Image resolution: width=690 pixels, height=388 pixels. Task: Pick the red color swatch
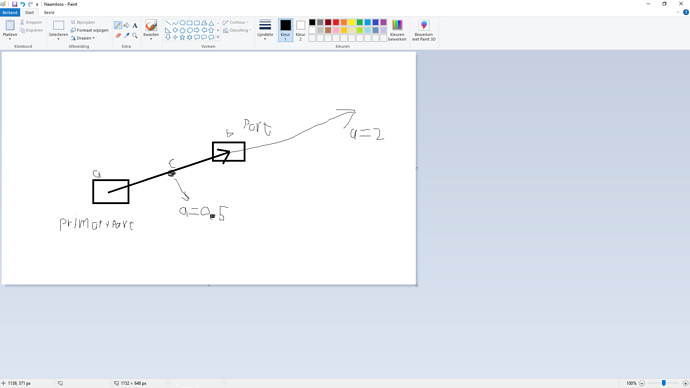click(x=336, y=22)
